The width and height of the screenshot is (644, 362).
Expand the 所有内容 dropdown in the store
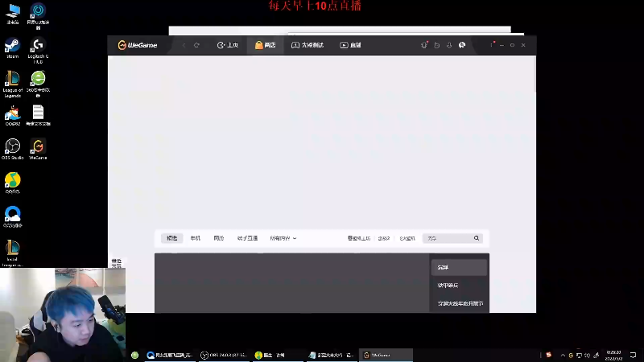pyautogui.click(x=283, y=238)
